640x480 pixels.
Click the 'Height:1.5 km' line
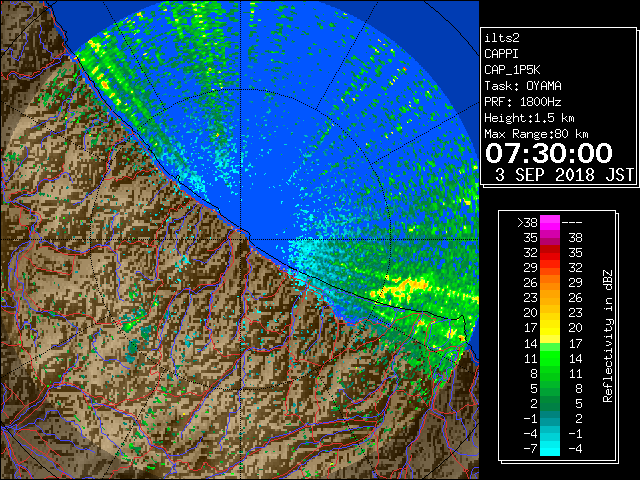pyautogui.click(x=529, y=118)
